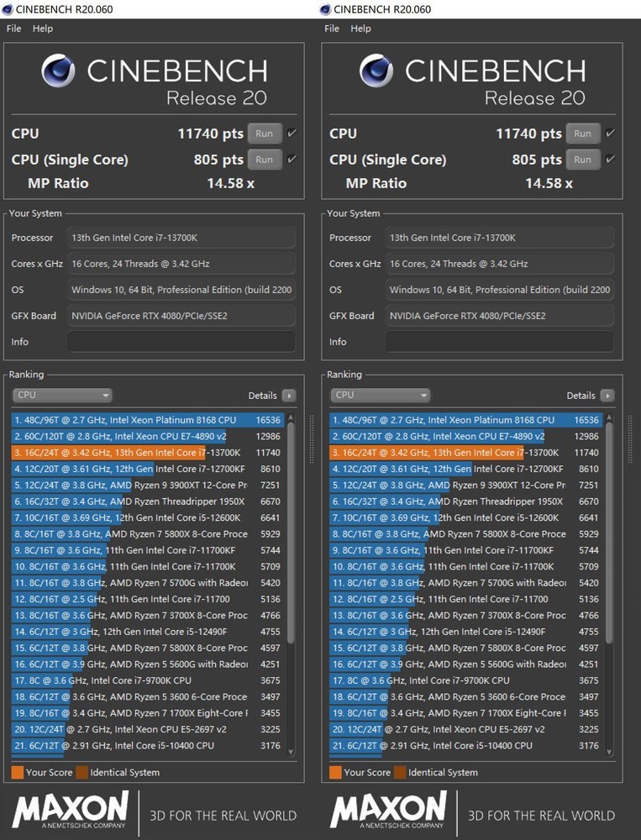Select Xeon E7-4890 v2 row in left ranking

point(148,436)
